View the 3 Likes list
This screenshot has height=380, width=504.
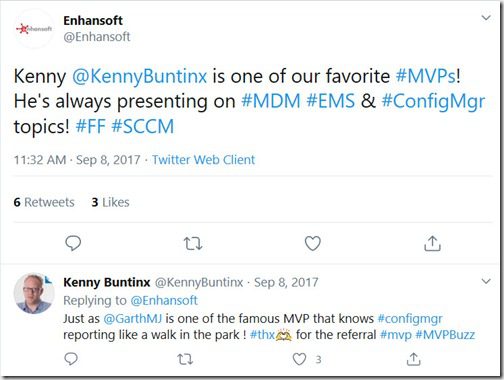point(110,202)
